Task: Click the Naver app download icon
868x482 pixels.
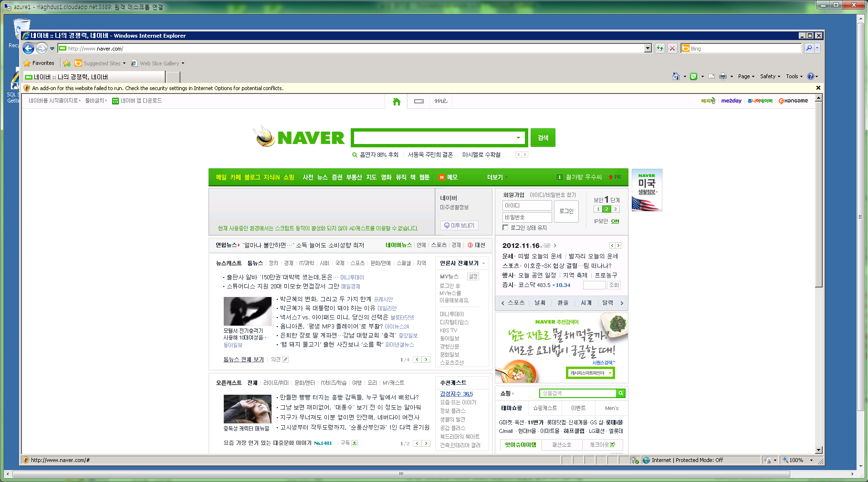Action: tap(115, 101)
